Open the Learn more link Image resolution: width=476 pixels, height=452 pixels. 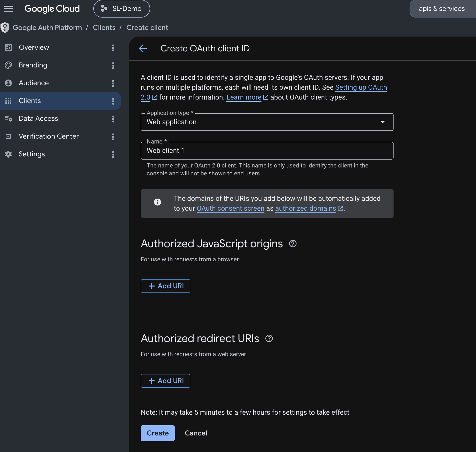244,97
